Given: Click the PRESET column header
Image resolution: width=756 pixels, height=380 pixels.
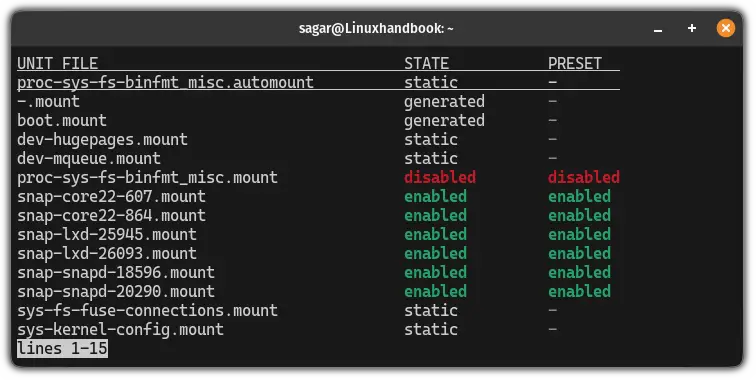Looking at the screenshot, I should point(575,64).
